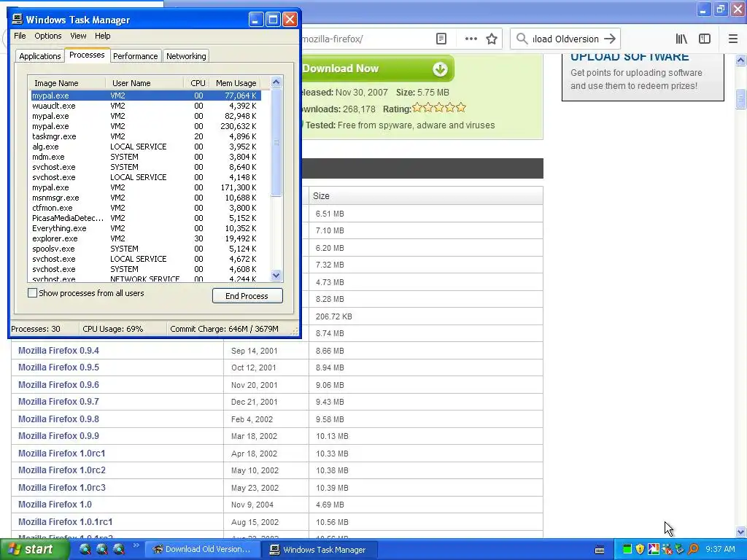Click the green download arrow icon
This screenshot has width=747, height=560.
(x=440, y=69)
